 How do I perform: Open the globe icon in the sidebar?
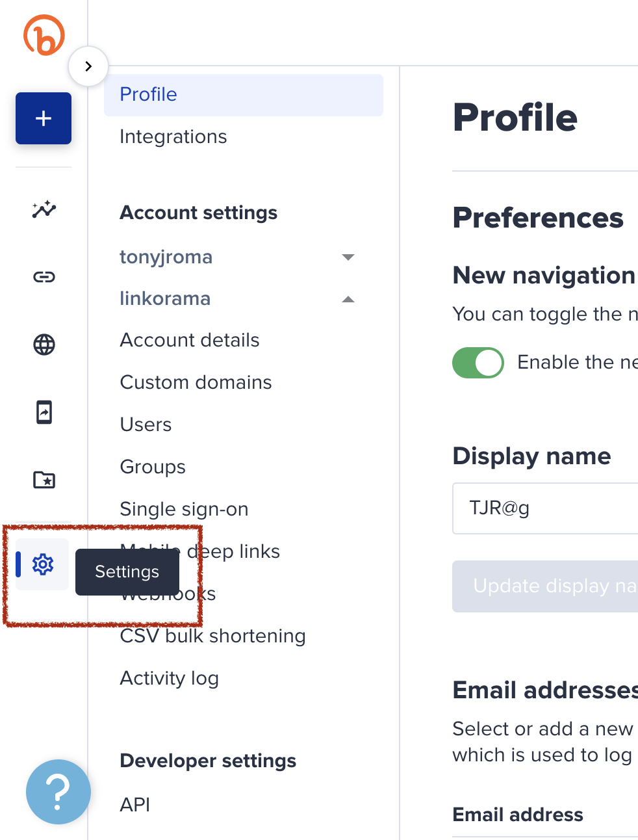click(x=44, y=345)
